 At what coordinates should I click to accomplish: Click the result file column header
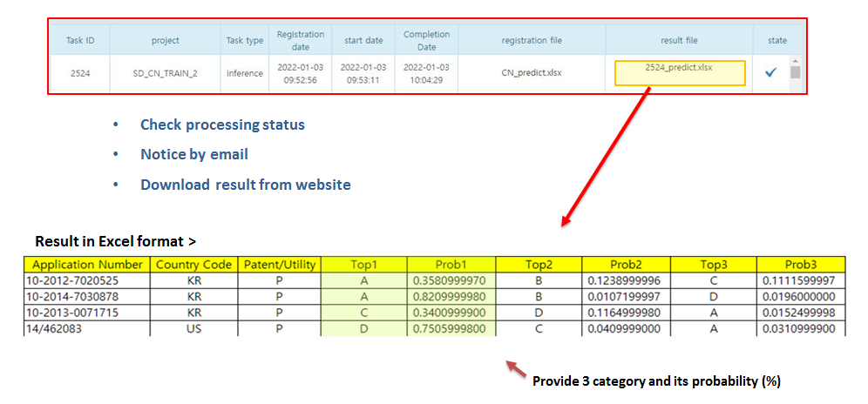tap(679, 40)
